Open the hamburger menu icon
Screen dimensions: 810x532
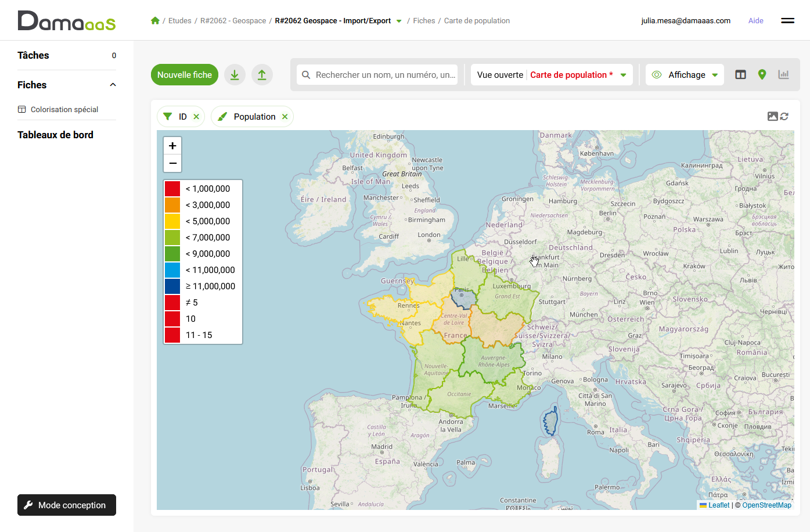(x=787, y=20)
